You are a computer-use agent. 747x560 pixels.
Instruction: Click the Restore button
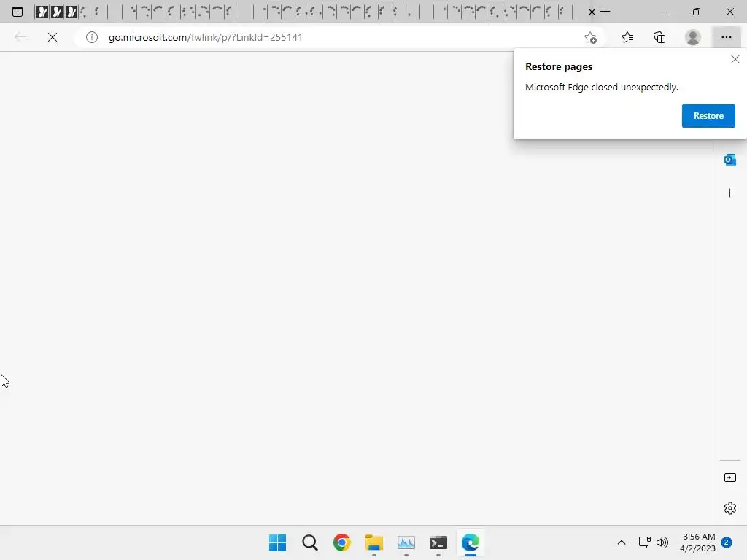(708, 116)
